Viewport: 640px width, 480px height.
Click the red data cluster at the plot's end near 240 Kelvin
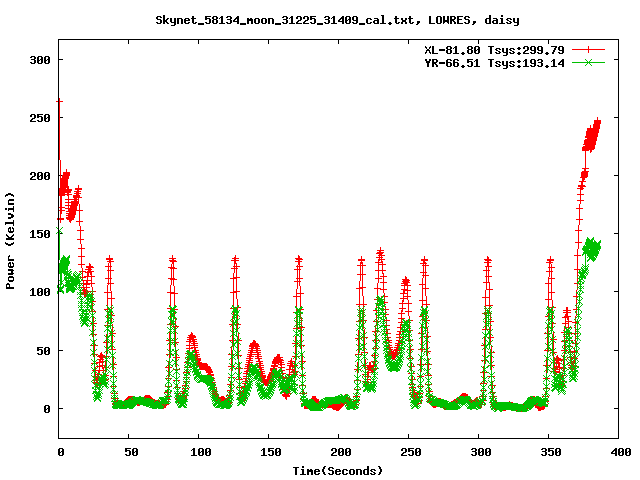591,135
